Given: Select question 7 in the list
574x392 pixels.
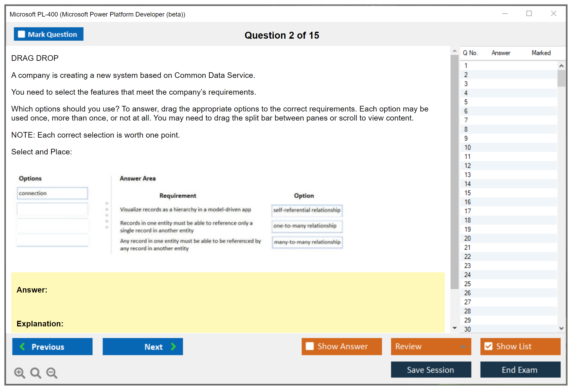Looking at the screenshot, I should coord(466,120).
